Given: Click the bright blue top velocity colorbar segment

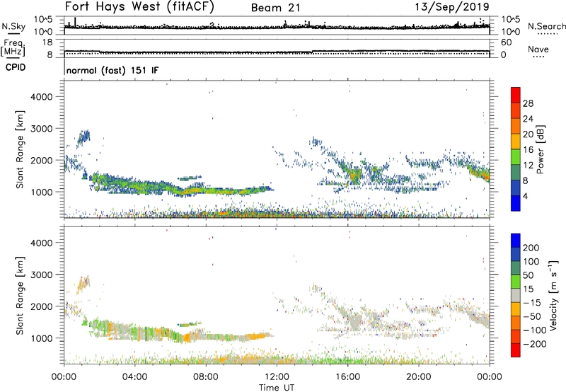Looking at the screenshot, I should [516, 241].
